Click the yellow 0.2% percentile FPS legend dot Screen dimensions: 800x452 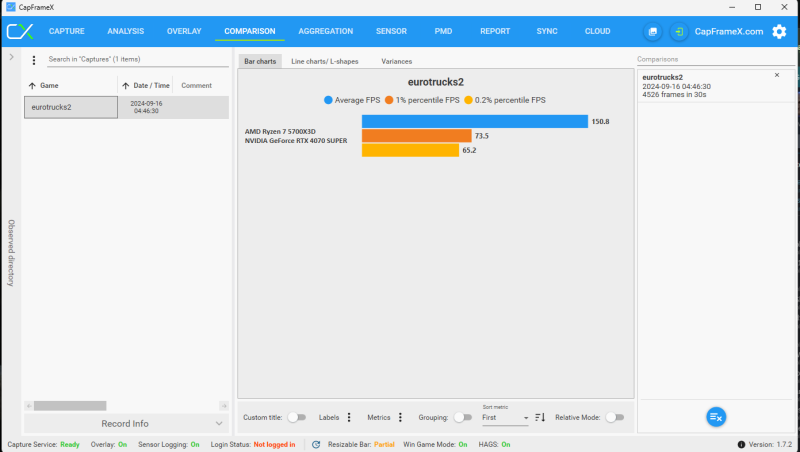point(468,100)
